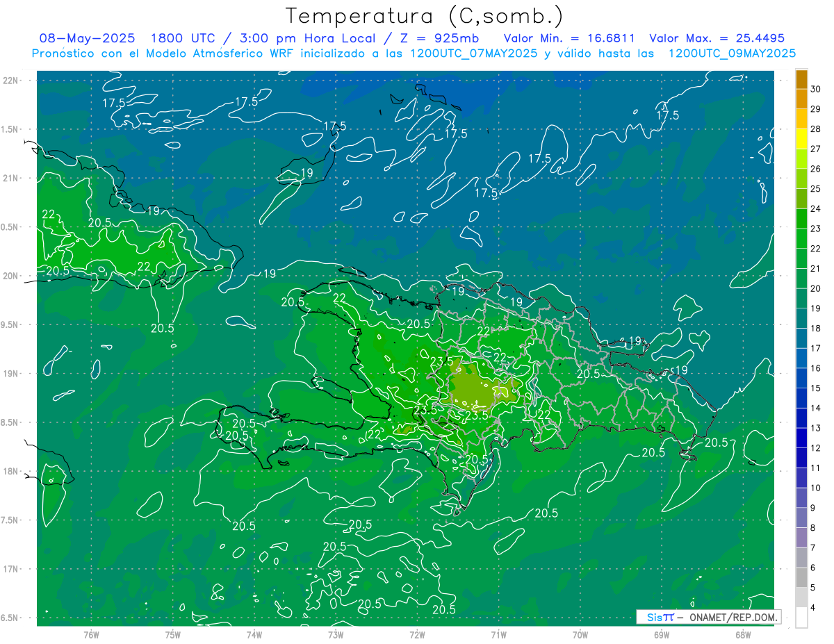Click the "76W" longitude axis label
This screenshot has height=644, width=834.
pyautogui.click(x=91, y=635)
